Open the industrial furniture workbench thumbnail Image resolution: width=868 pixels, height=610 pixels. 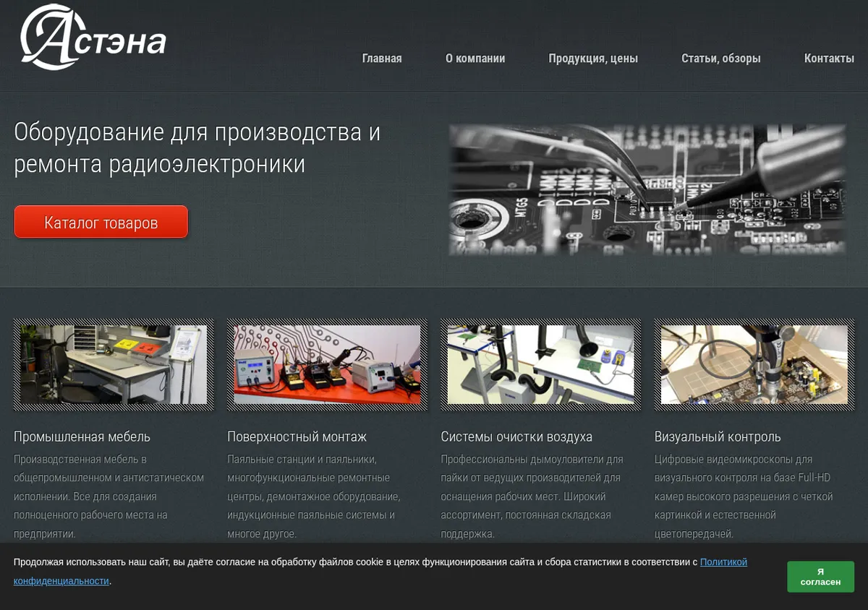click(114, 364)
